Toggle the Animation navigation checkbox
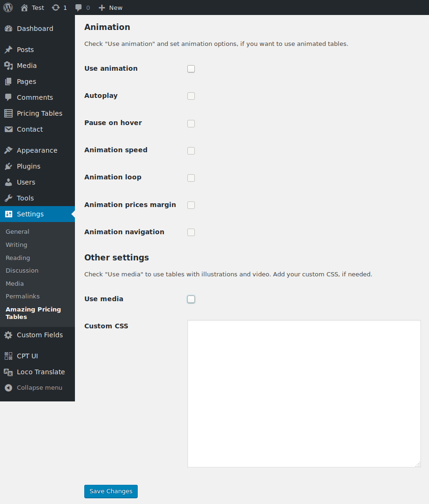Screen dimensions: 429x504 tap(191, 232)
